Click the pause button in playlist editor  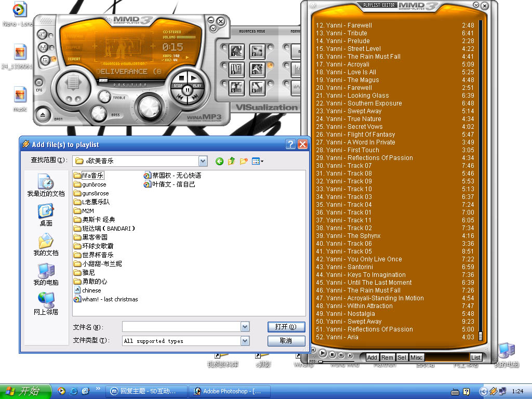click(x=341, y=355)
